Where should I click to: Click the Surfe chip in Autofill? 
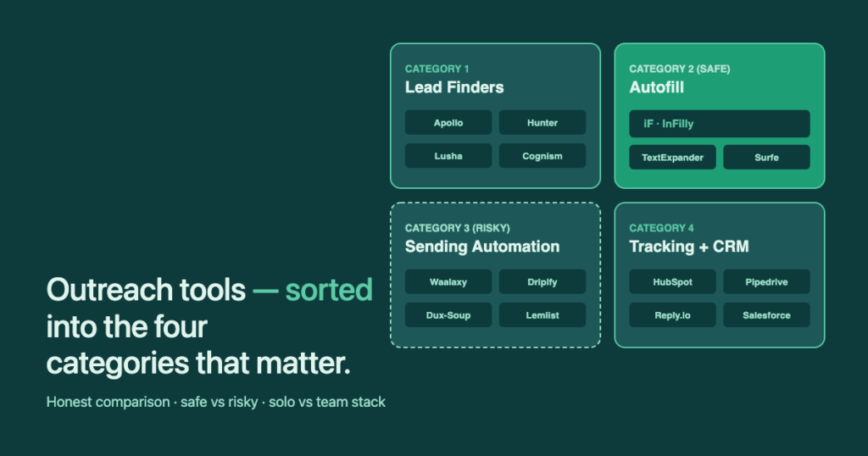(766, 157)
